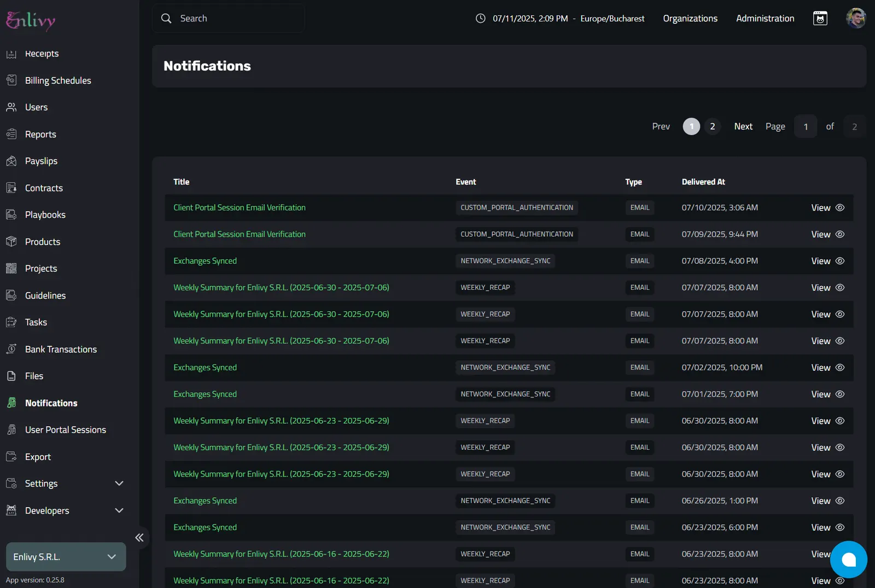Open the Organizations menu

point(690,18)
